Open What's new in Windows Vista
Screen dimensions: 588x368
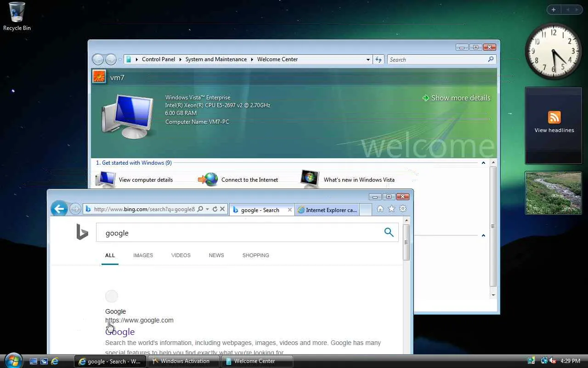[359, 180]
